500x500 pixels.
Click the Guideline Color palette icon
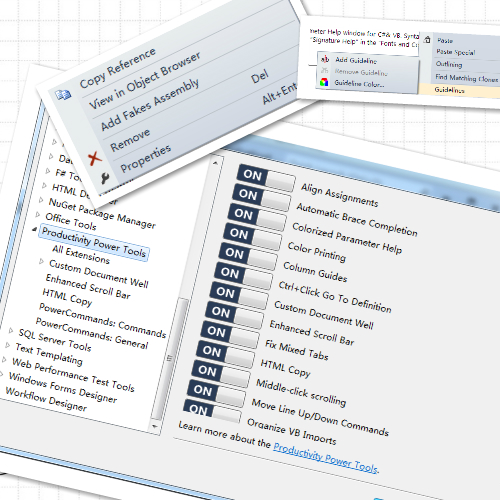tap(324, 82)
